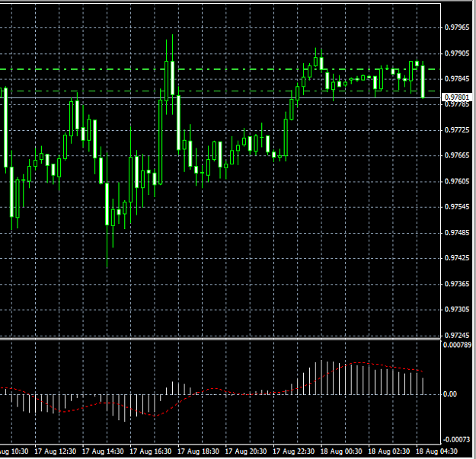
Task: Click the 17 Aug 14:30 time label
Action: (x=103, y=451)
